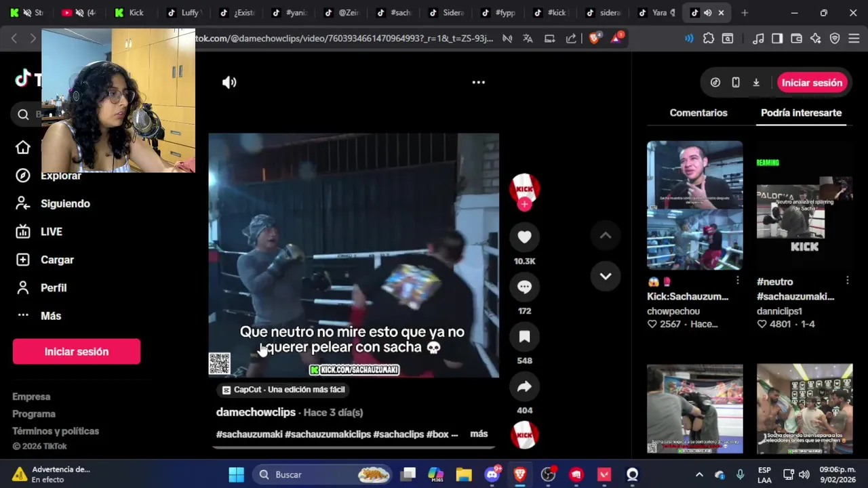868x488 pixels.
Task: Expand description with 'más' link
Action: coord(479,434)
